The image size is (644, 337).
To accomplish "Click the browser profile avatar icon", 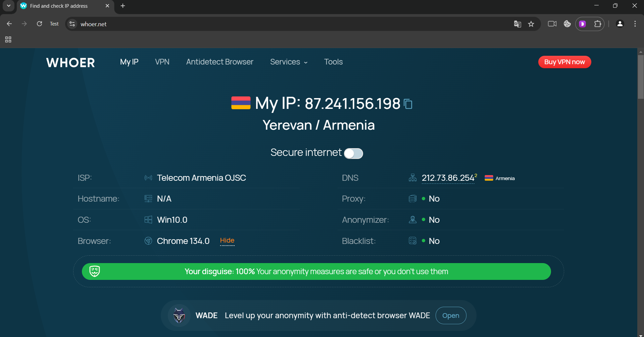I will pyautogui.click(x=620, y=24).
